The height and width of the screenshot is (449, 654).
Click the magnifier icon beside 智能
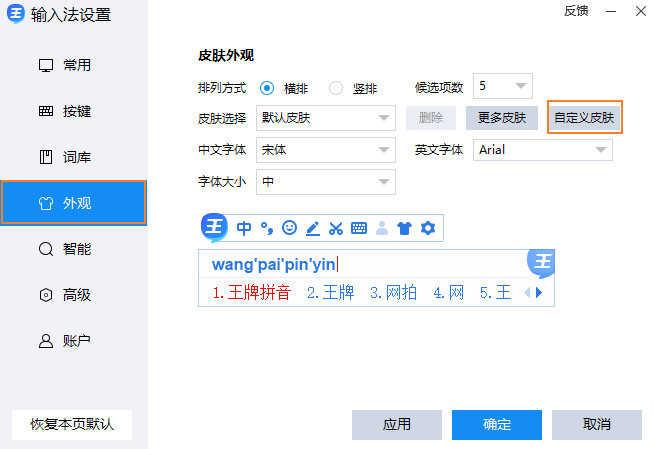pyautogui.click(x=46, y=249)
